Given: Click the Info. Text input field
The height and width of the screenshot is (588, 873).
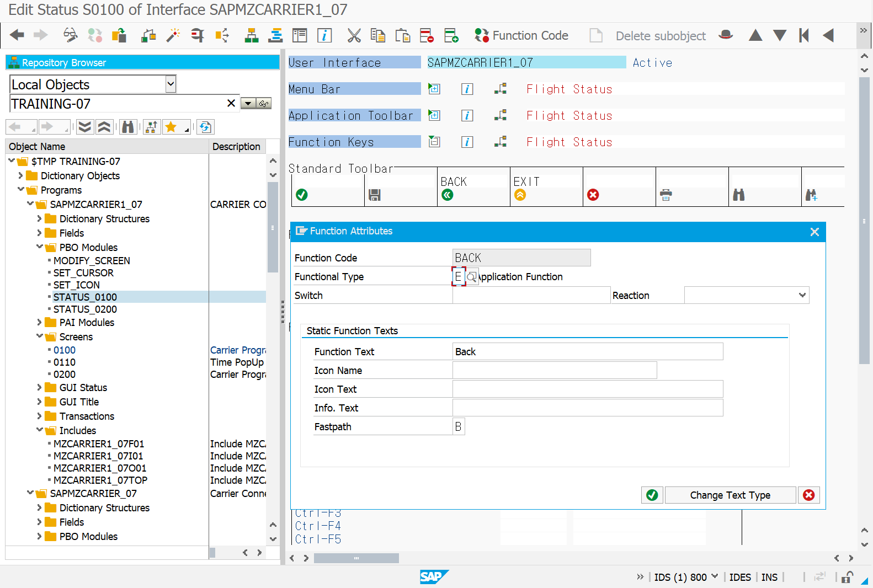Looking at the screenshot, I should 588,408.
